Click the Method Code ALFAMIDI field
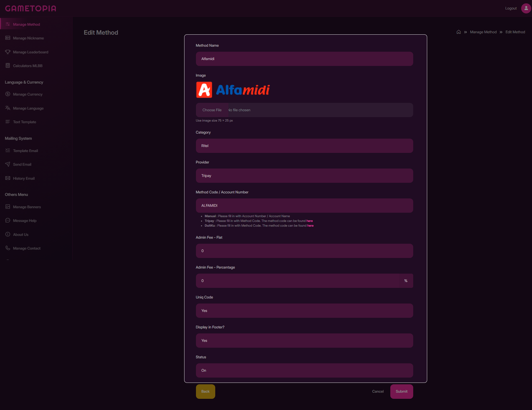 [x=304, y=205]
